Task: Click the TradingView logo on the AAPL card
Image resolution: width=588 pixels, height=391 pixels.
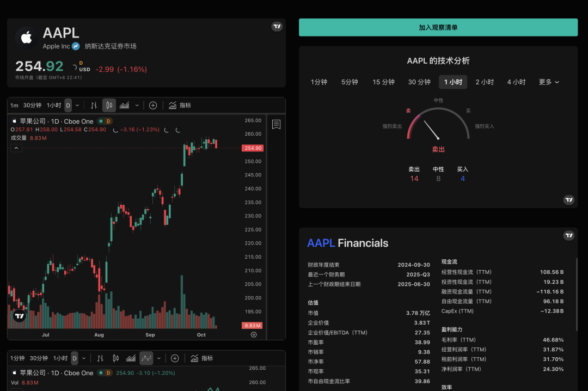Action: tap(277, 26)
